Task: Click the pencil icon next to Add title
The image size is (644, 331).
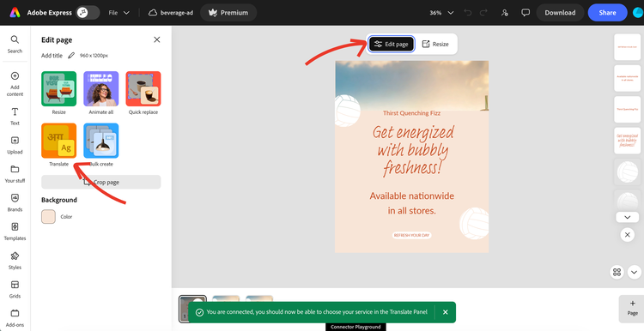Action: 71,56
